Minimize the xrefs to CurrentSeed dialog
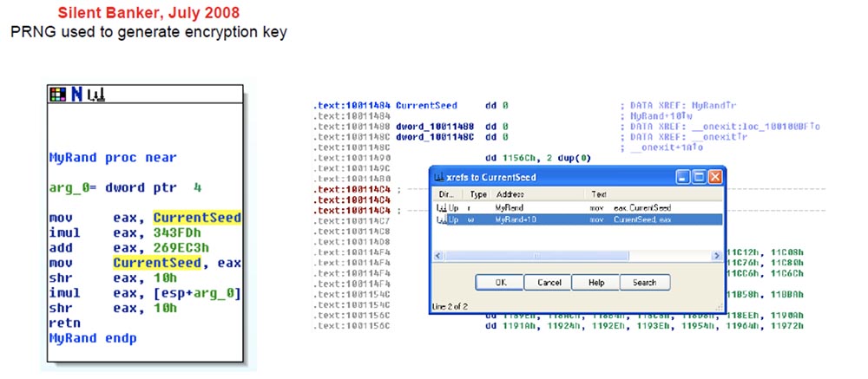This screenshot has height=379, width=868. [x=683, y=177]
